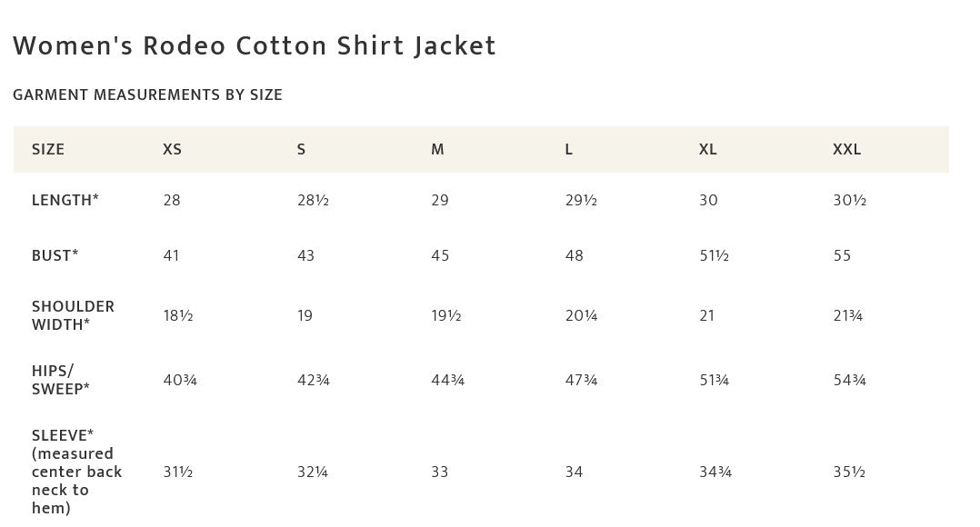Click the S sleeve value 32¼
The height and width of the screenshot is (527, 980).
coord(313,472)
